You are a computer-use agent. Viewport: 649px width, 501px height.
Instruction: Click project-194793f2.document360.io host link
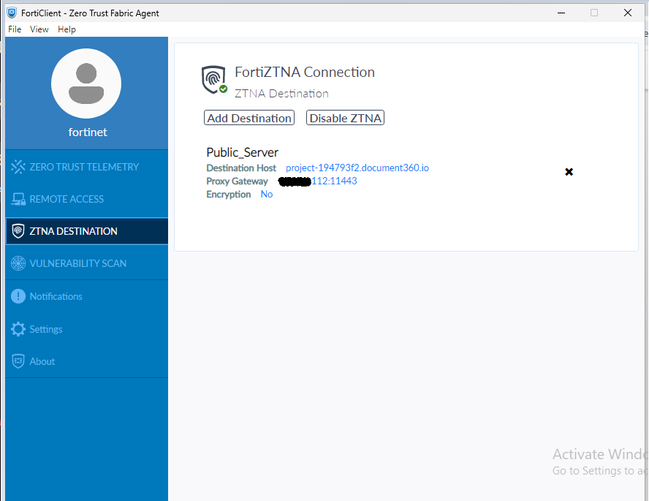(357, 168)
